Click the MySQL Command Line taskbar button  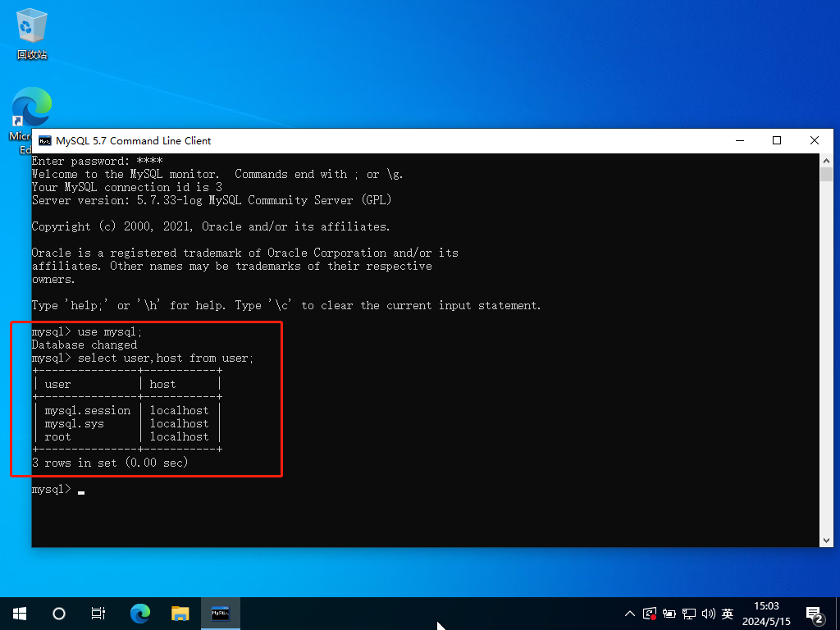pyautogui.click(x=221, y=613)
